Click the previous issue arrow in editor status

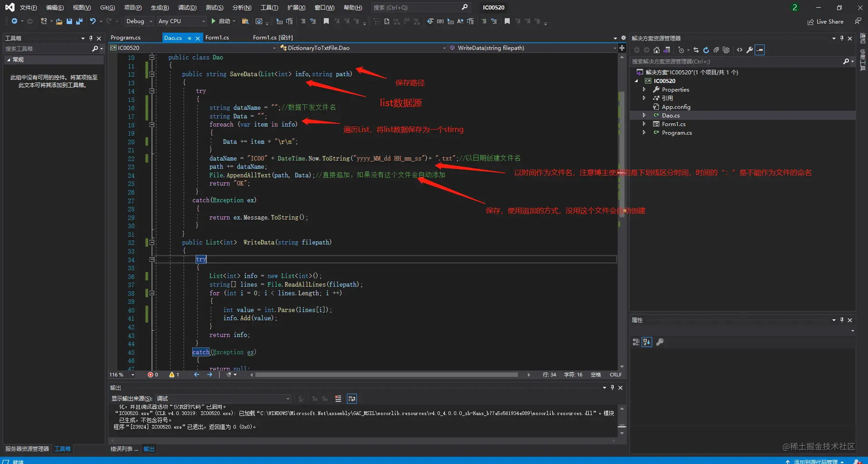[196, 375]
